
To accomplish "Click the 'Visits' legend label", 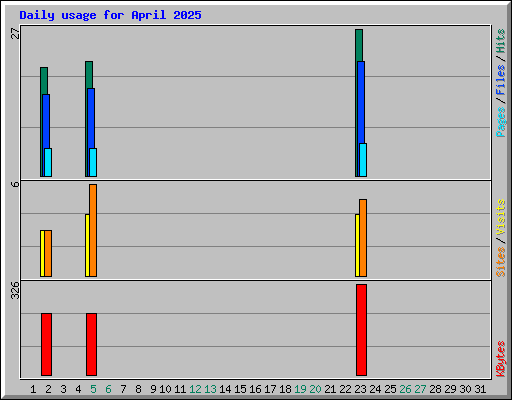I will point(500,217).
